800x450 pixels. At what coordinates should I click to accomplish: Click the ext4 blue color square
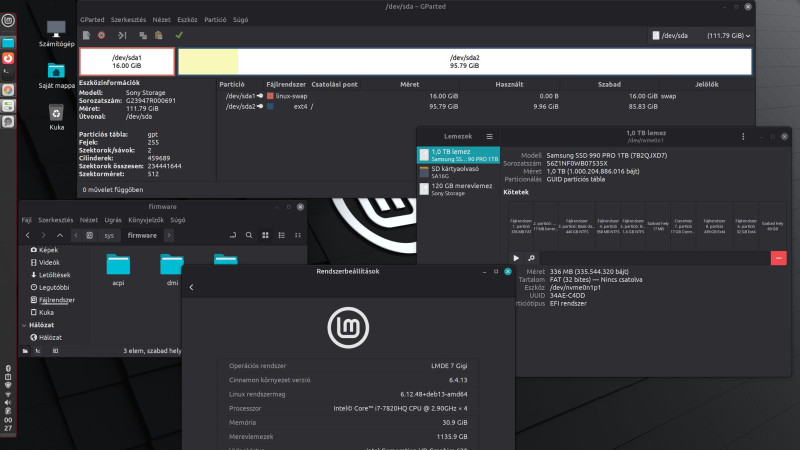(x=270, y=107)
